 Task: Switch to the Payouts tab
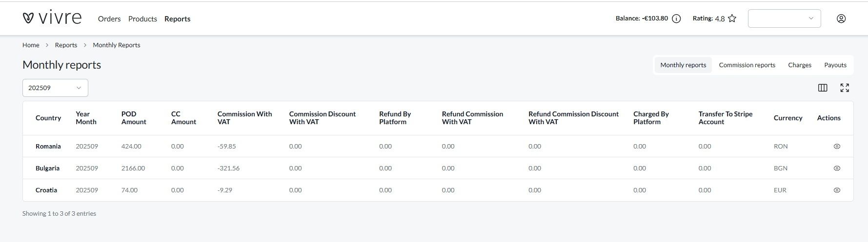click(x=835, y=65)
